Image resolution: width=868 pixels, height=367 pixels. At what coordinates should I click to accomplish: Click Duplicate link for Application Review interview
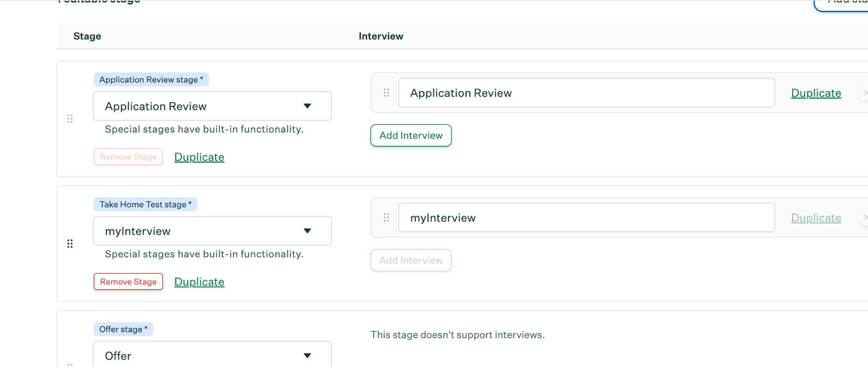click(816, 93)
